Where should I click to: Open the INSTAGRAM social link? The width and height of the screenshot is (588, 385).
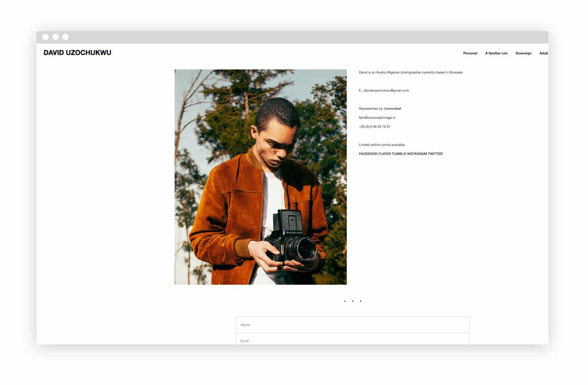click(x=417, y=154)
